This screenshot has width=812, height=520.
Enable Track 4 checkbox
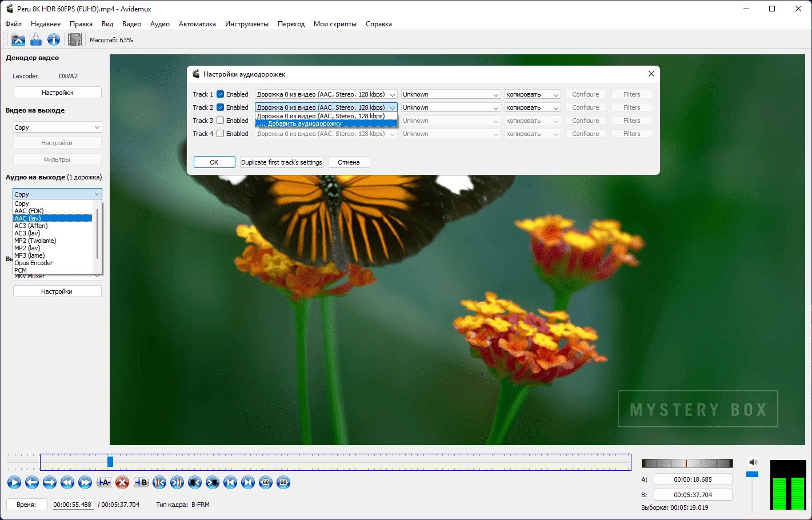(220, 134)
